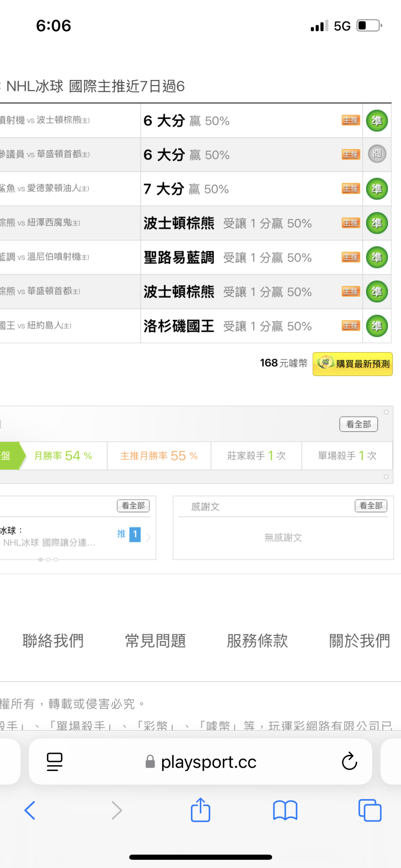Tap the gray badge in the 華盛頓首都 6 大分 row
The image size is (401, 868).
377,154
